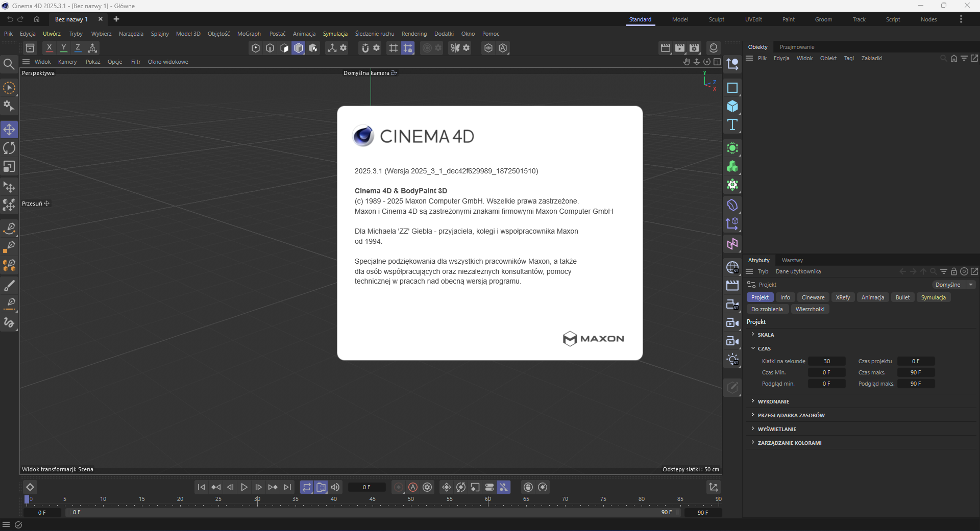The height and width of the screenshot is (531, 980).
Task: Open the layouts overflow three-dots menu
Action: [x=961, y=19]
